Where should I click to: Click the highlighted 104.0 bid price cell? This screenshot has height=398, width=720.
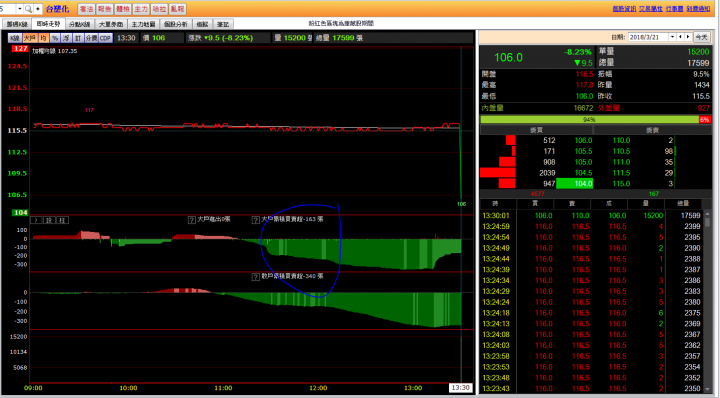tap(574, 184)
